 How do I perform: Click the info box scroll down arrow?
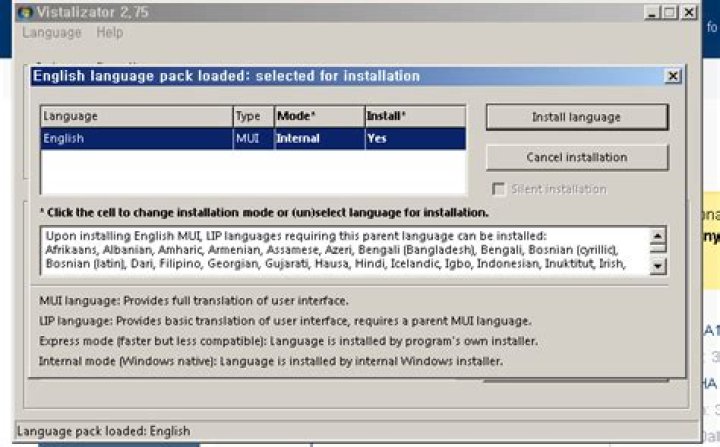pos(658,266)
